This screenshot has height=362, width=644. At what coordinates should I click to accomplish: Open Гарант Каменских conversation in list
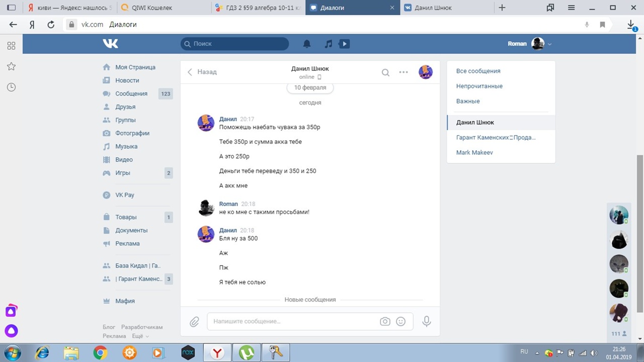pyautogui.click(x=496, y=137)
